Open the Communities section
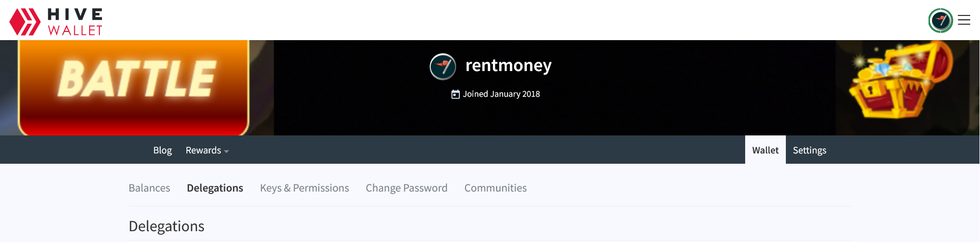 (x=495, y=188)
